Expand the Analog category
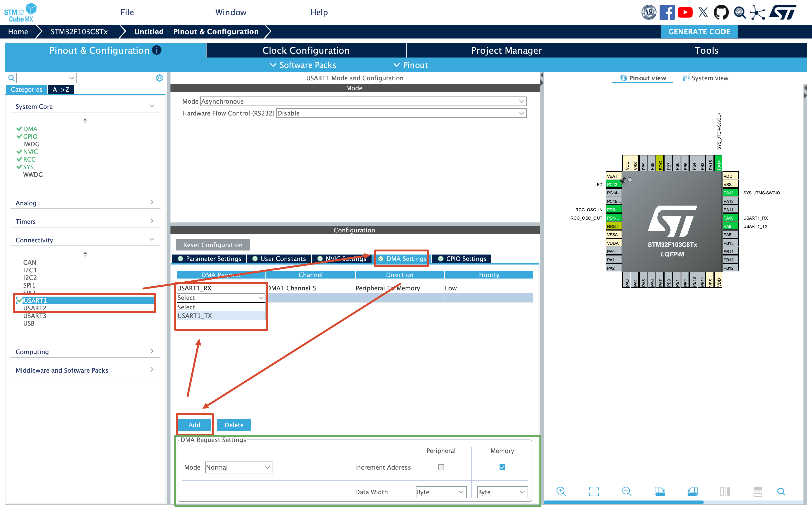Screen dimensions: 812x510 pos(85,203)
